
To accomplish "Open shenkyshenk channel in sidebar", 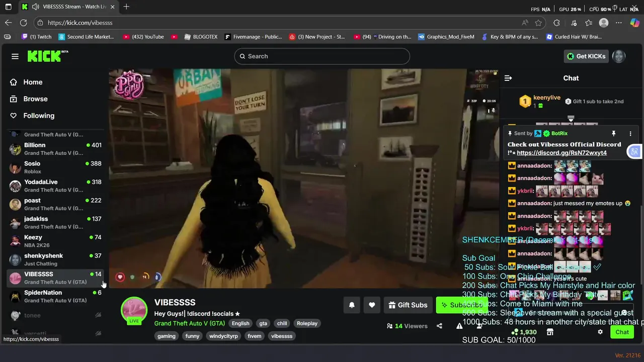I will [x=55, y=259].
